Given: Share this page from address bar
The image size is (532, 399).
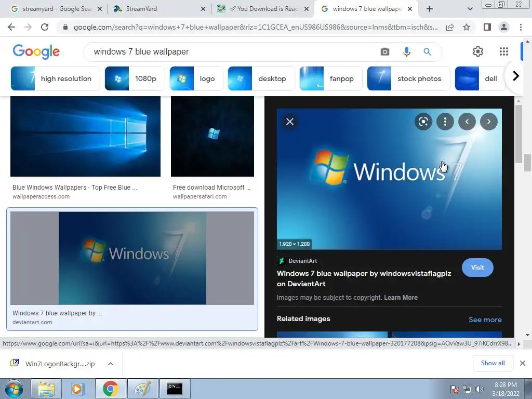Looking at the screenshot, I should coord(450,27).
